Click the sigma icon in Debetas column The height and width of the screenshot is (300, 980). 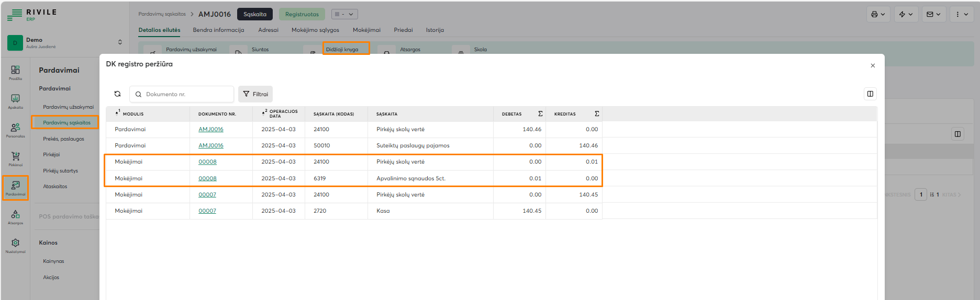coord(540,114)
